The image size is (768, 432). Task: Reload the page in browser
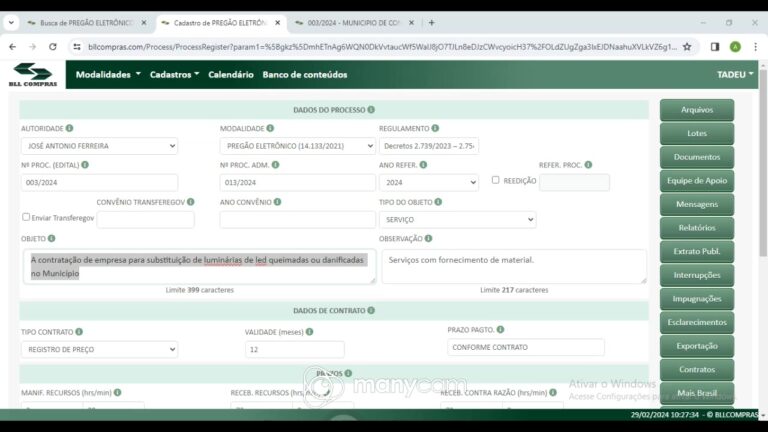(x=53, y=47)
